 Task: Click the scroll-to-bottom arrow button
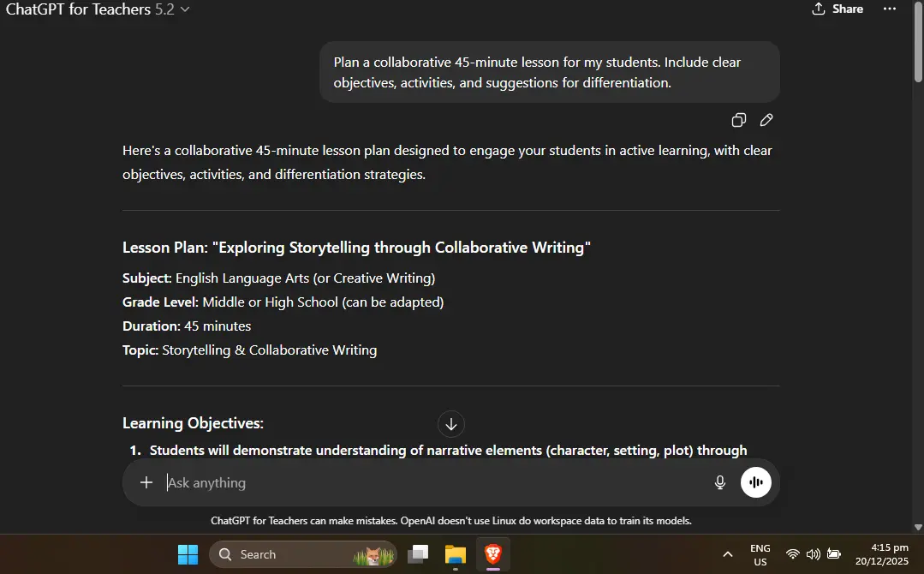pos(451,424)
